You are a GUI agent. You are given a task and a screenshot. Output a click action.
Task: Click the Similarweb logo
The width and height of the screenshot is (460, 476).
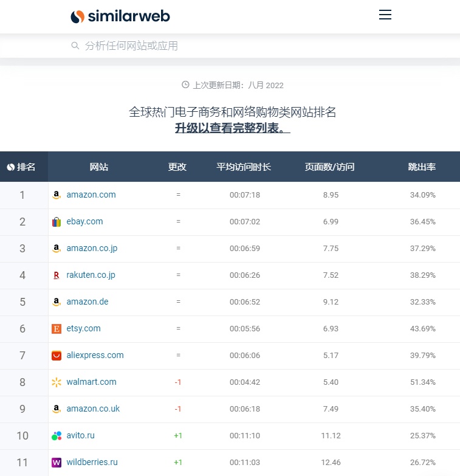click(120, 16)
